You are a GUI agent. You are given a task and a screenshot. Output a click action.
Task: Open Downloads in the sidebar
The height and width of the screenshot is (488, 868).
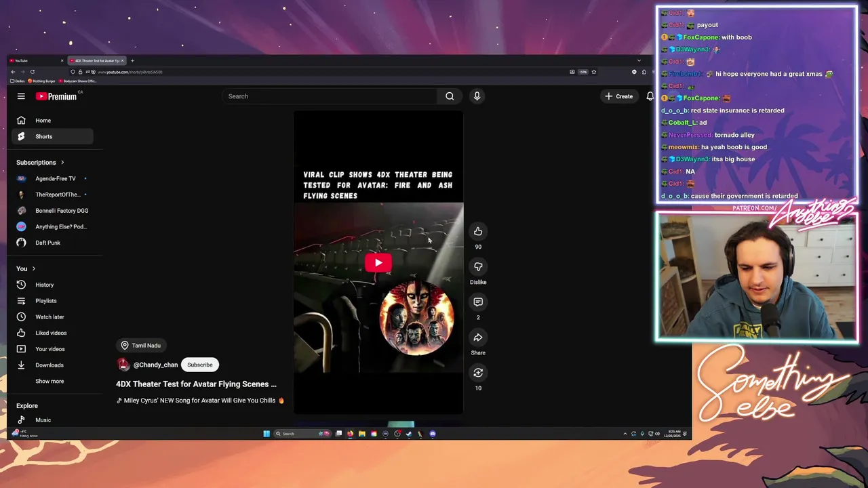point(52,365)
